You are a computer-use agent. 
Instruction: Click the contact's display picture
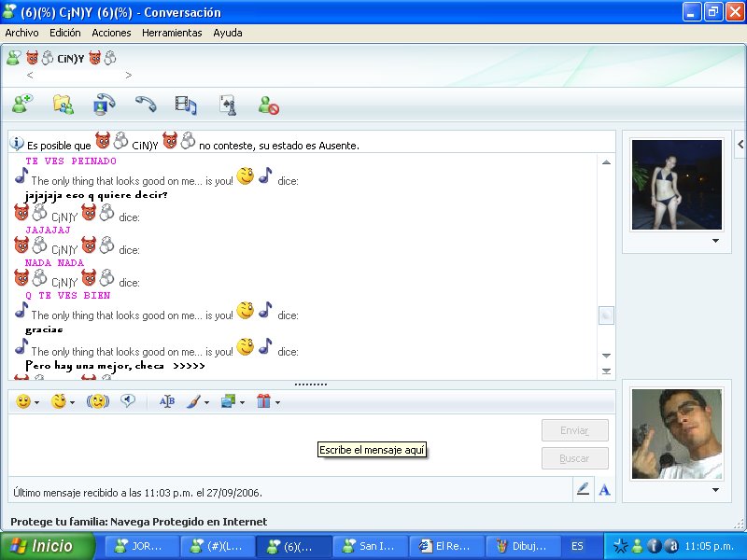point(676,185)
